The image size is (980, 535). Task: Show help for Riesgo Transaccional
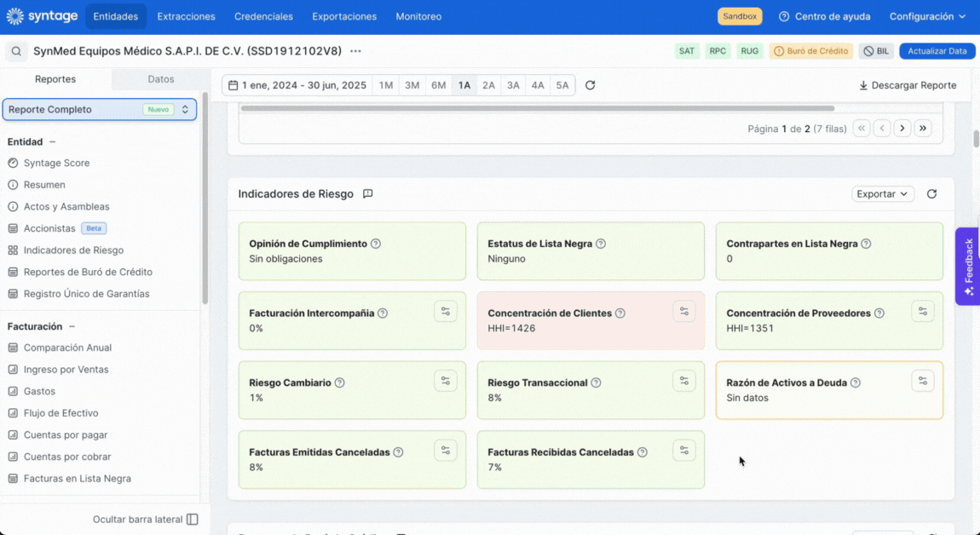coord(597,383)
